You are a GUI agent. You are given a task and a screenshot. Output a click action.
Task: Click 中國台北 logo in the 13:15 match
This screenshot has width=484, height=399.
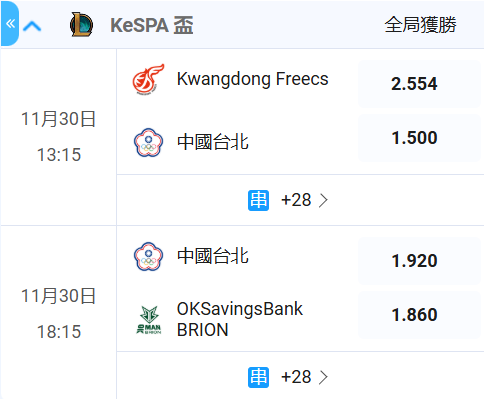pyautogui.click(x=148, y=142)
